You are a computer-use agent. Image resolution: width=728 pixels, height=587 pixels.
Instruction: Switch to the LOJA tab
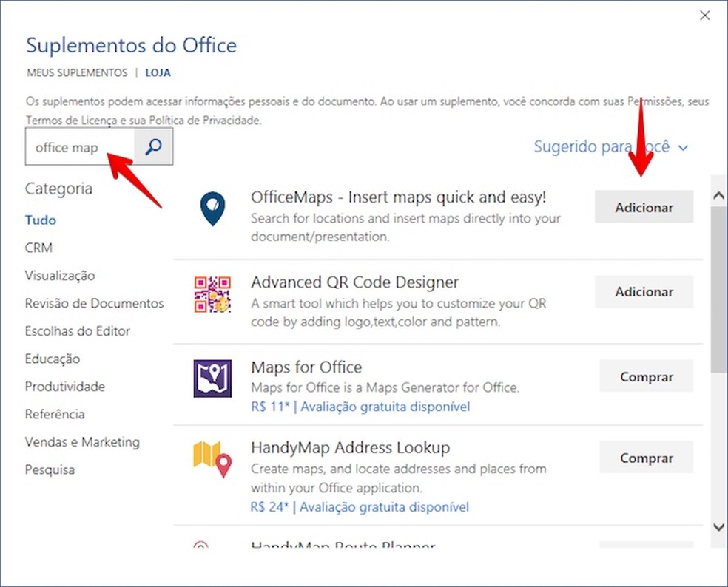pyautogui.click(x=158, y=72)
